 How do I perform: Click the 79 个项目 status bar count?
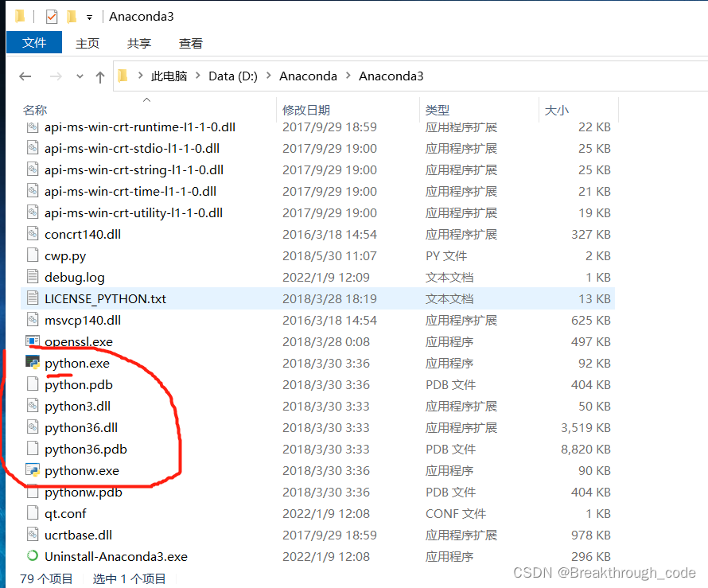pyautogui.click(x=46, y=578)
